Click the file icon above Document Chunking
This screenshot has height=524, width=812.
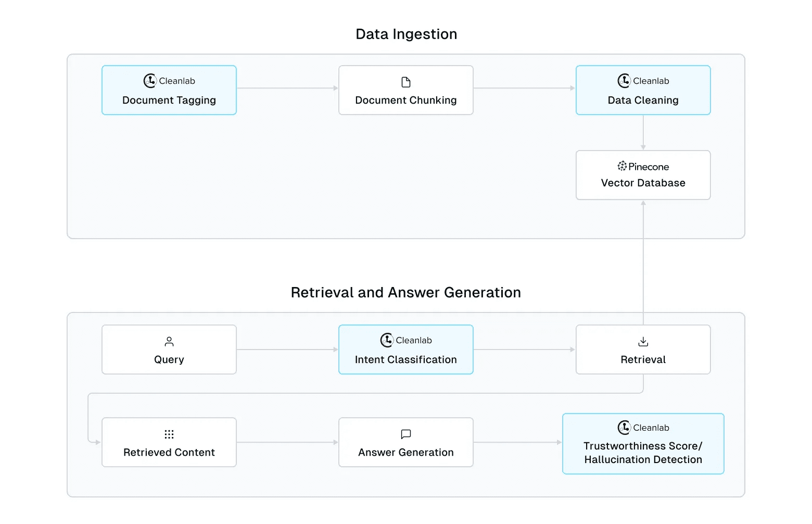pyautogui.click(x=406, y=82)
